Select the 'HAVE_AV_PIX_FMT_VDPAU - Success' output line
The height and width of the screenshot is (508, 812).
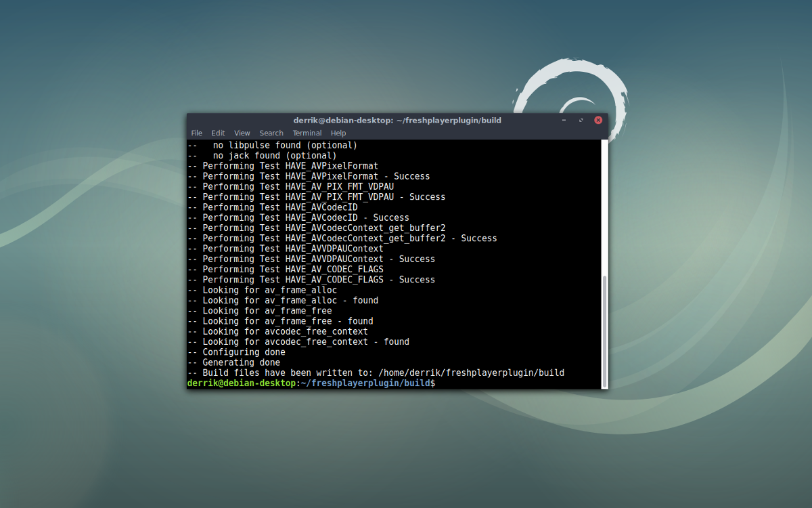pos(316,197)
